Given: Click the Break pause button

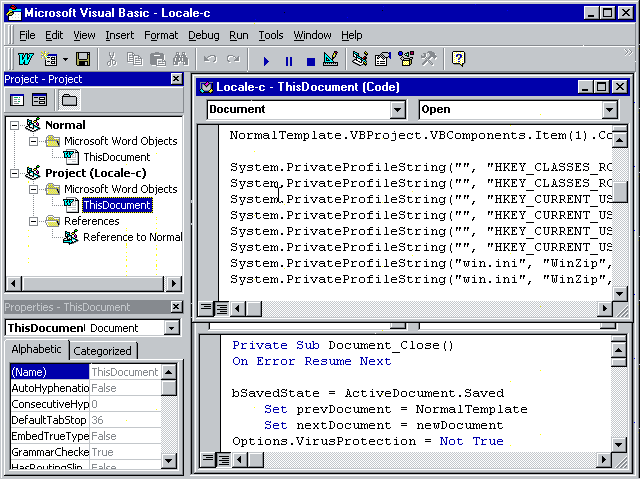Looking at the screenshot, I should 289,61.
